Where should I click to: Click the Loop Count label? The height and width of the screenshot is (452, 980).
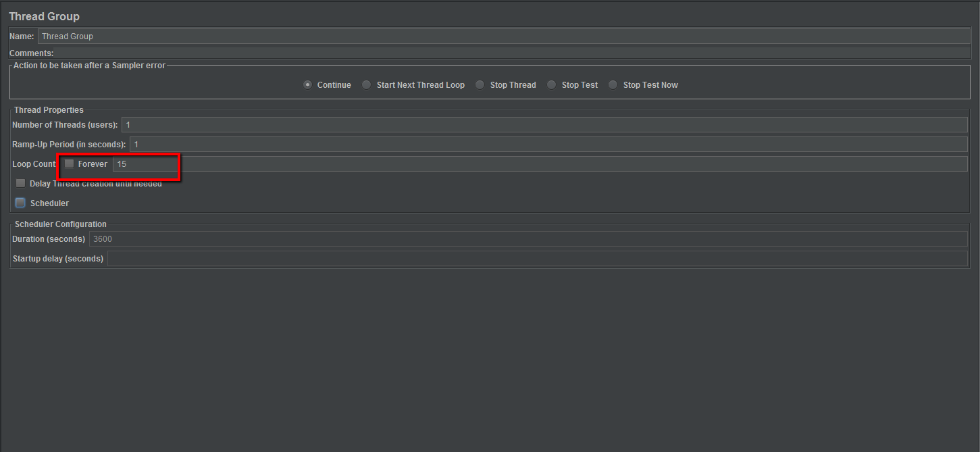pyautogui.click(x=34, y=164)
